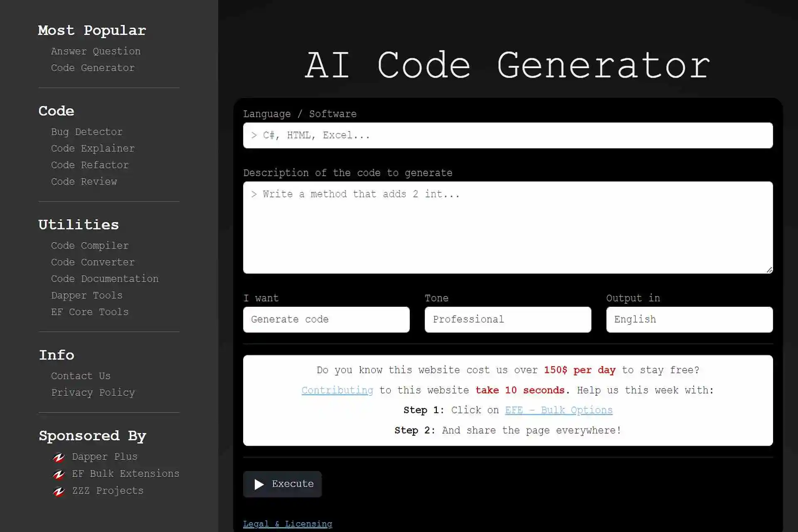Click the 'Most Popular' sidebar heading
This screenshot has width=798, height=532.
click(92, 30)
